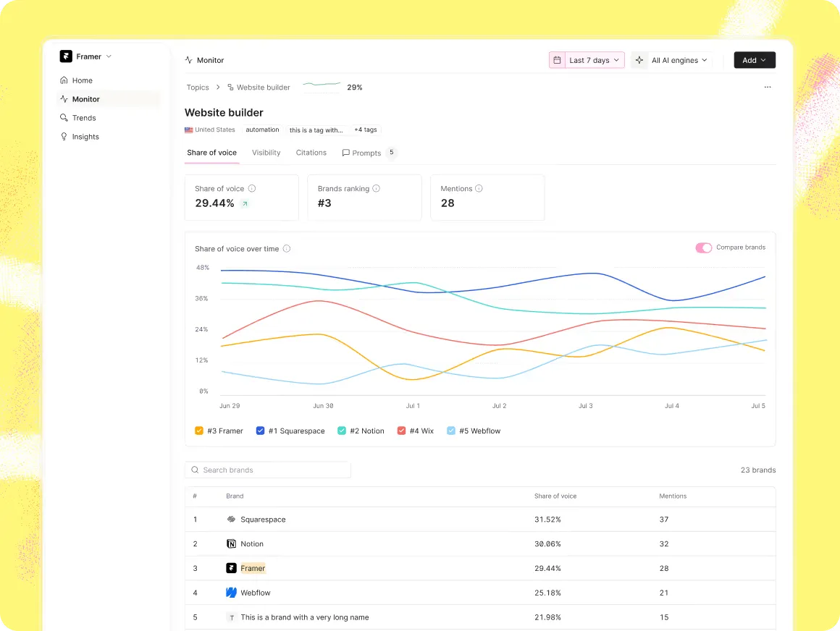840x631 pixels.
Task: Open the Last 7 days date dropdown
Action: coord(594,60)
